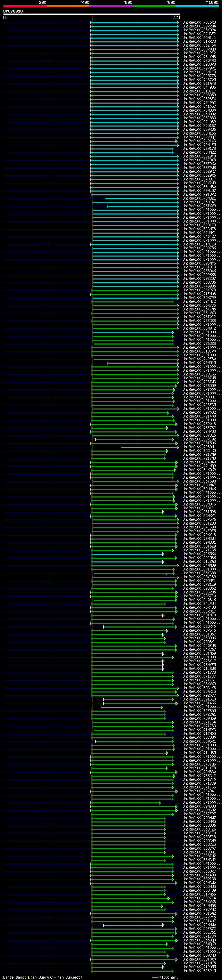
Task: Open the UniRef100_Q7JNQ9 entry
Action: 199,466
